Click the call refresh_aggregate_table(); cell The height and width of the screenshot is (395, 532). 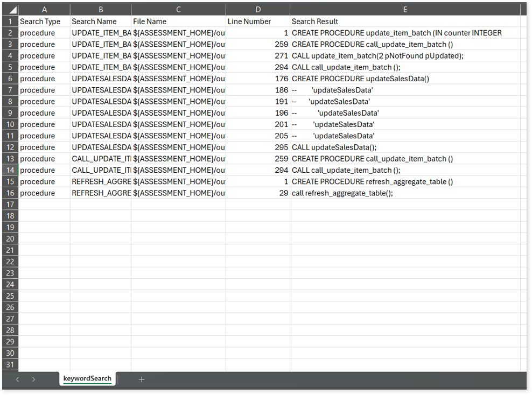pyautogui.click(x=405, y=193)
